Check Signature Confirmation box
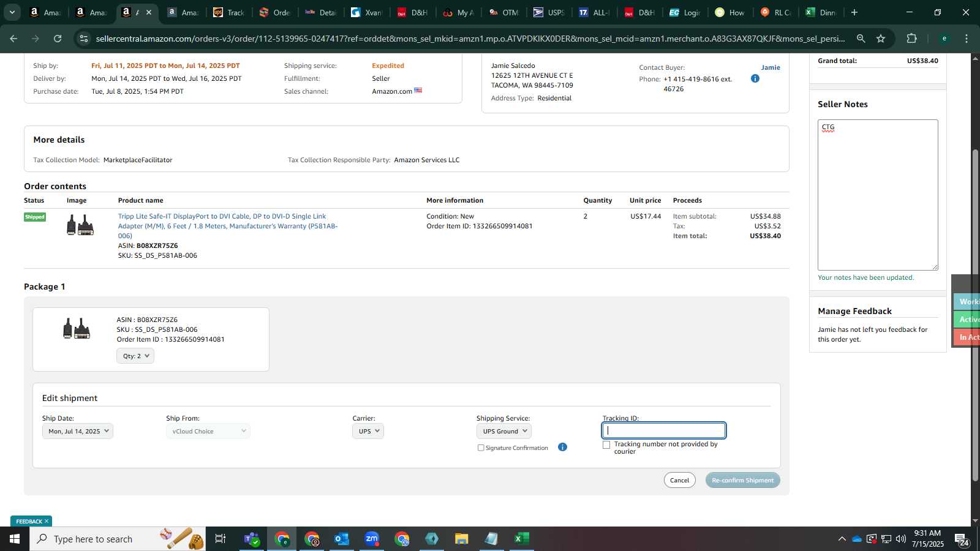 481,448
